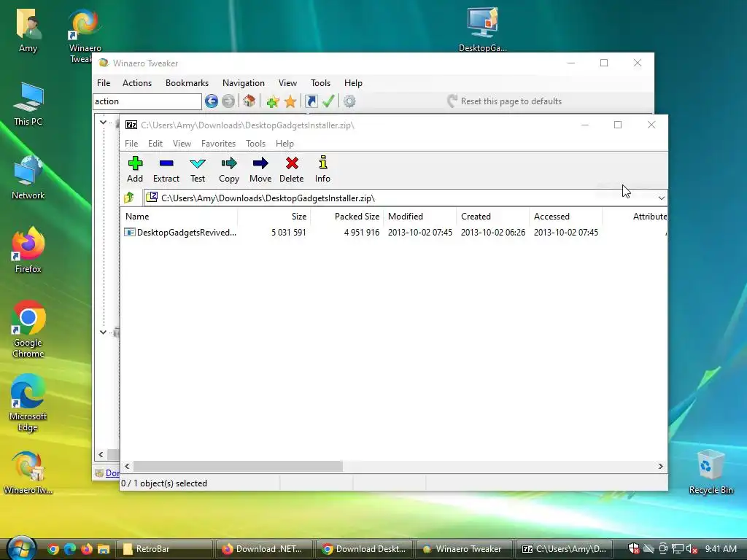Select WinaeroTw... installer icon on desktop
Viewport: 747px width, 560px height.
point(28,472)
